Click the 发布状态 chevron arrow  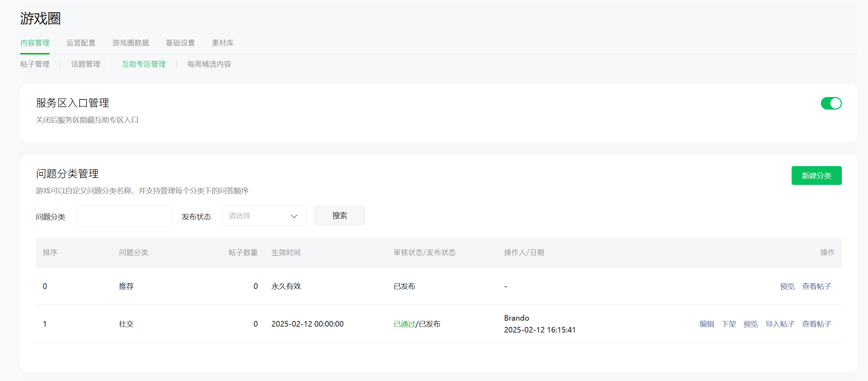coord(294,216)
